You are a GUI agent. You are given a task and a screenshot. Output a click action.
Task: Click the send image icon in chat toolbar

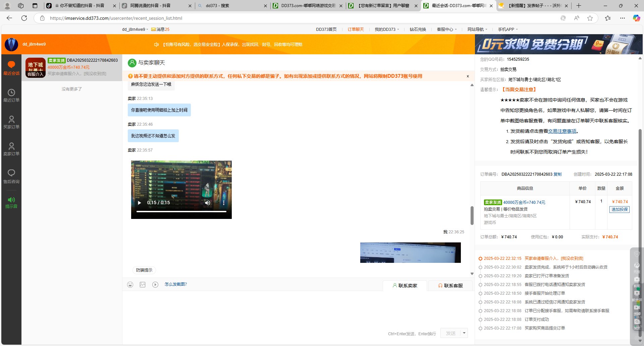143,285
